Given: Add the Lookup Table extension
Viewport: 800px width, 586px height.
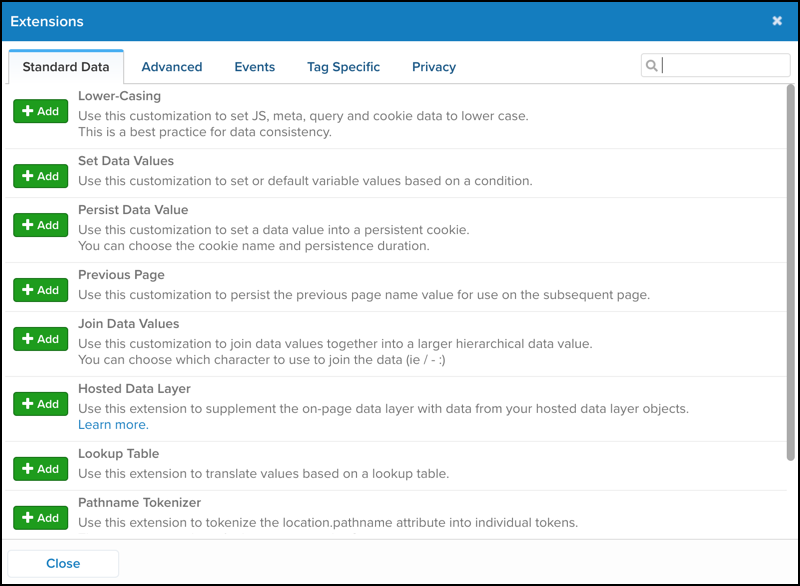Looking at the screenshot, I should pos(40,469).
